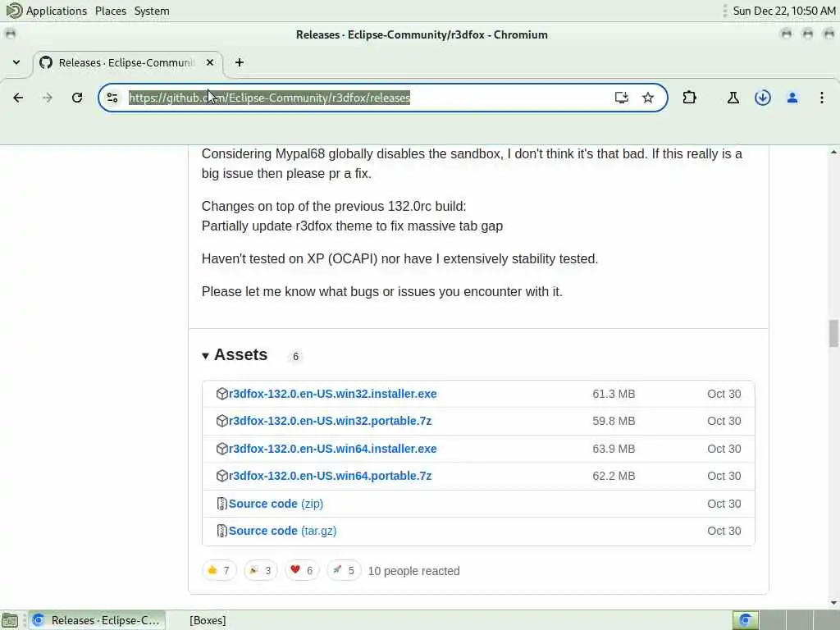Click the 10 people reacted text
Viewport: 840px width, 630px height.
tap(413, 571)
